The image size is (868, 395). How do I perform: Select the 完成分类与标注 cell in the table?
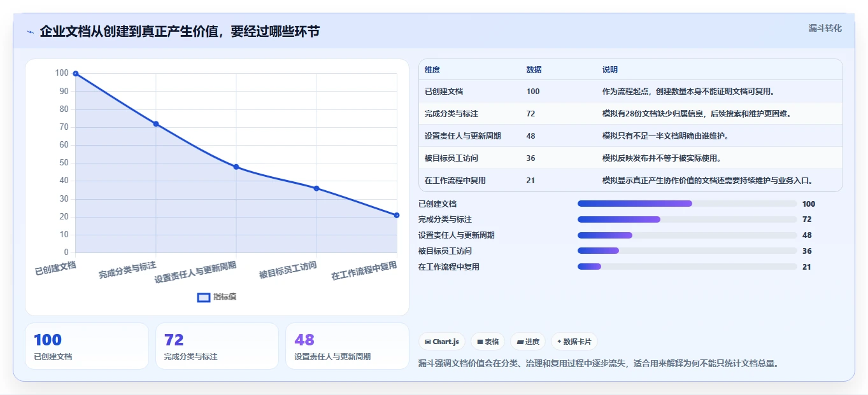click(x=452, y=114)
